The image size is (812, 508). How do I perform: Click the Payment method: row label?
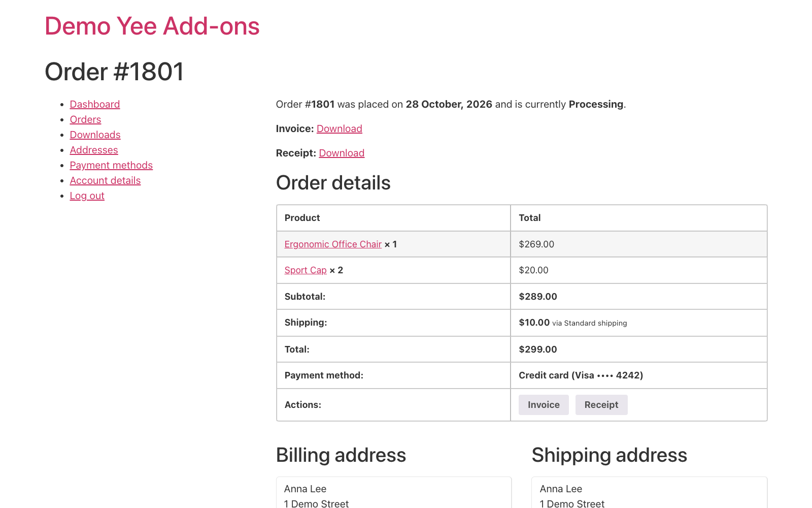324,375
